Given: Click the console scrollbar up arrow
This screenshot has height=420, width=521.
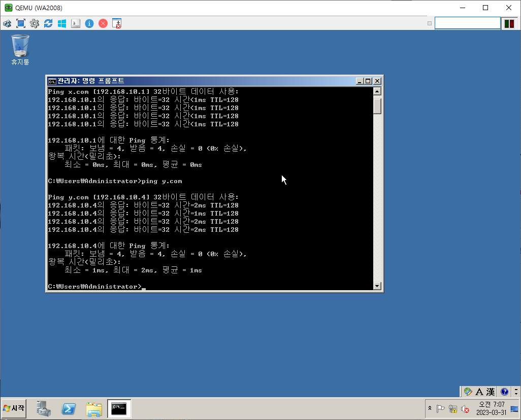Looking at the screenshot, I should pyautogui.click(x=377, y=91).
